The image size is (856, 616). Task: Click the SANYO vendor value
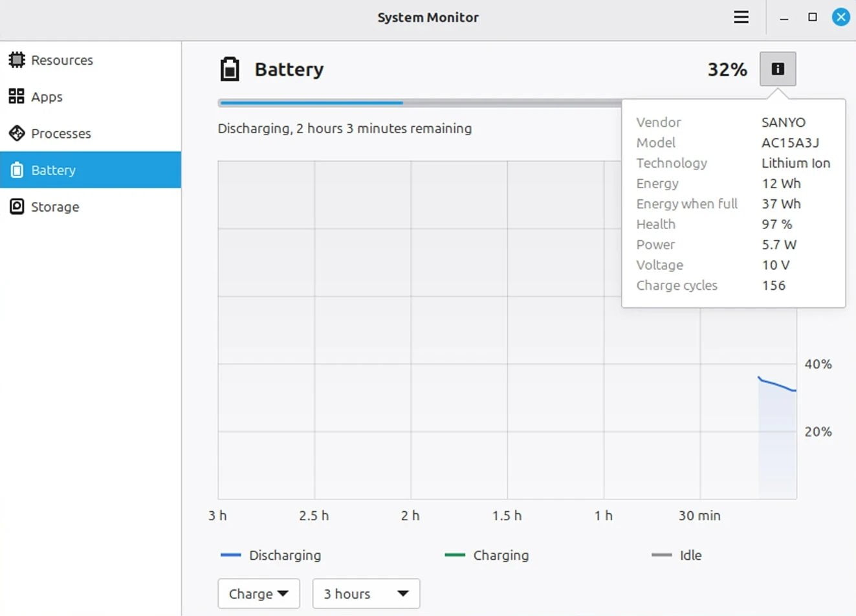coord(784,122)
